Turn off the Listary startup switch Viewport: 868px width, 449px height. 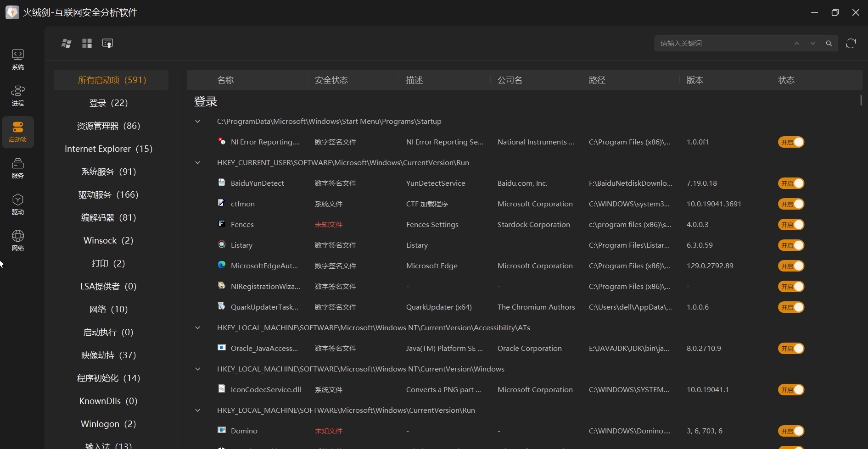tap(791, 245)
